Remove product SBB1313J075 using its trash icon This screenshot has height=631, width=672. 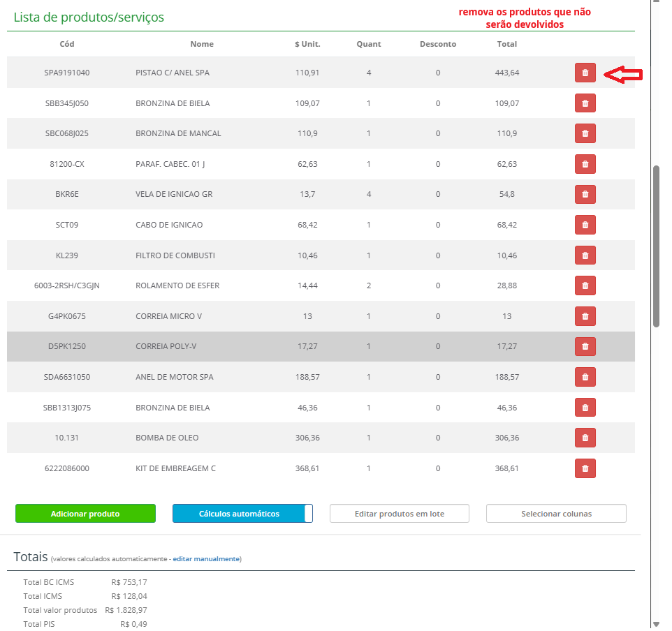(585, 408)
